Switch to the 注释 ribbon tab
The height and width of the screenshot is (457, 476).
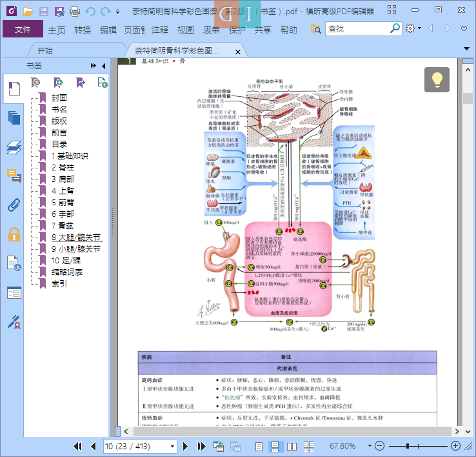click(x=160, y=30)
